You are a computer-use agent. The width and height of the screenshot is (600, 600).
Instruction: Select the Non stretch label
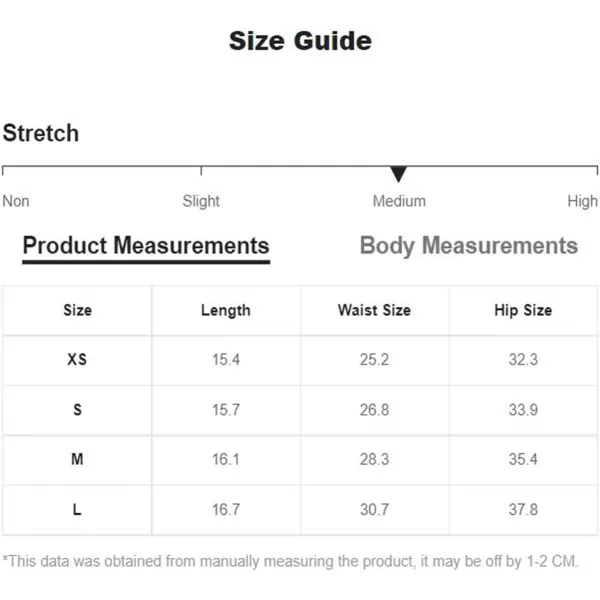tap(16, 201)
